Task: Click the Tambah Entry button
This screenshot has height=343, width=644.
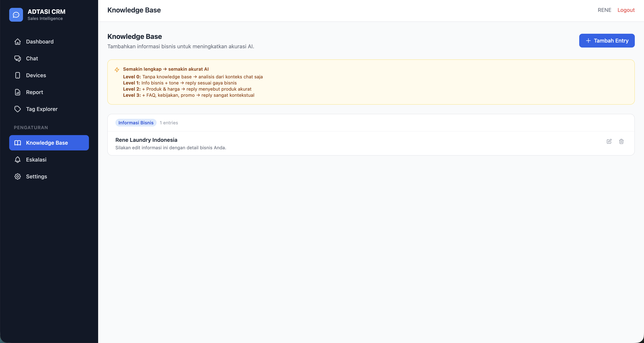Action: click(607, 40)
